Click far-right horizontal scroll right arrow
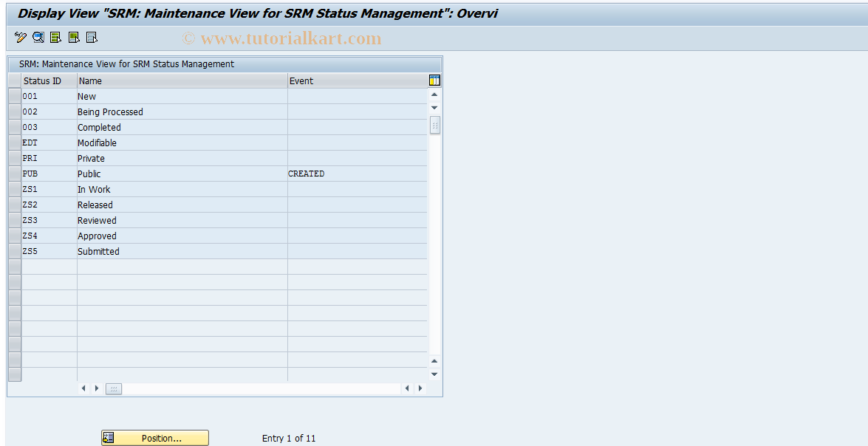The height and width of the screenshot is (446, 868). click(420, 388)
